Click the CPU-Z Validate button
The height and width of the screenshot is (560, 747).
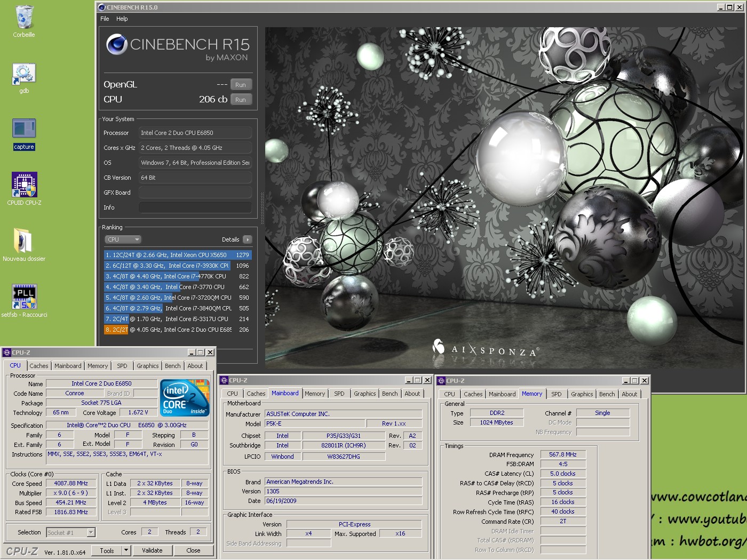[x=152, y=550]
